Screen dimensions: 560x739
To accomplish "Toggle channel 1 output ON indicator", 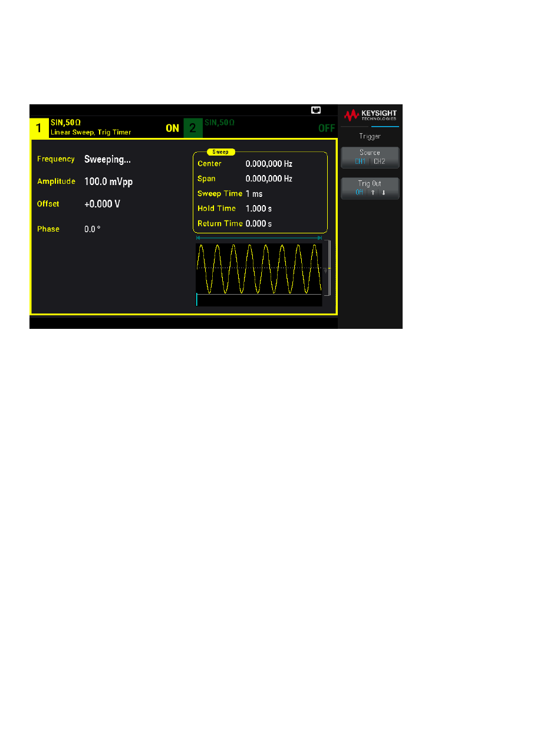I will coord(173,128).
